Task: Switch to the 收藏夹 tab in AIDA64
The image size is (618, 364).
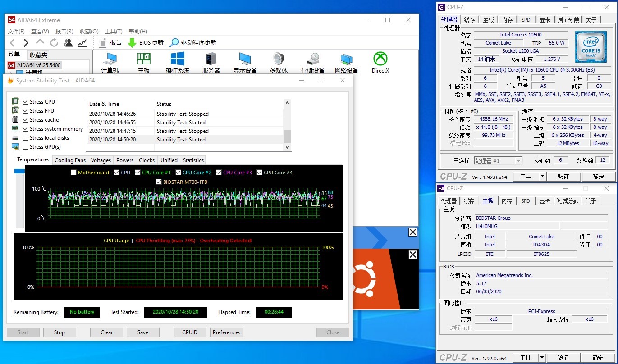Action: 38,55
